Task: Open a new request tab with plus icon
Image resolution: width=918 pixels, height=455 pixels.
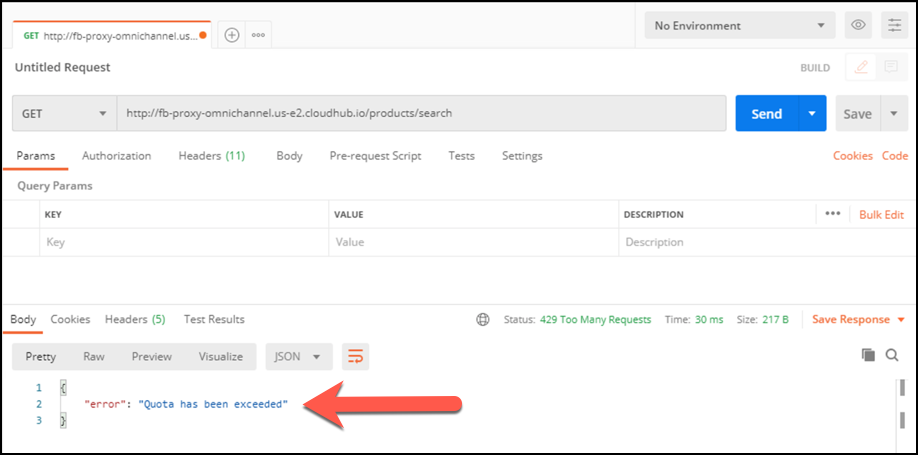Action: point(232,35)
